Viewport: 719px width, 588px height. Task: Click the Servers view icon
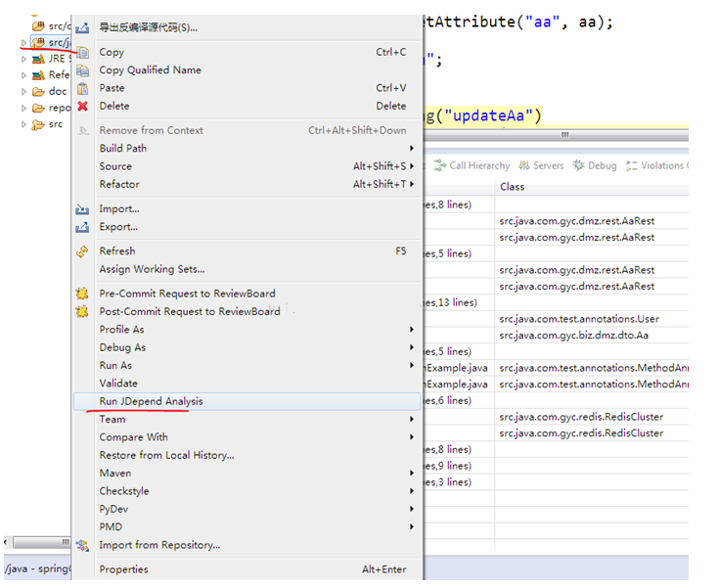pyautogui.click(x=524, y=165)
